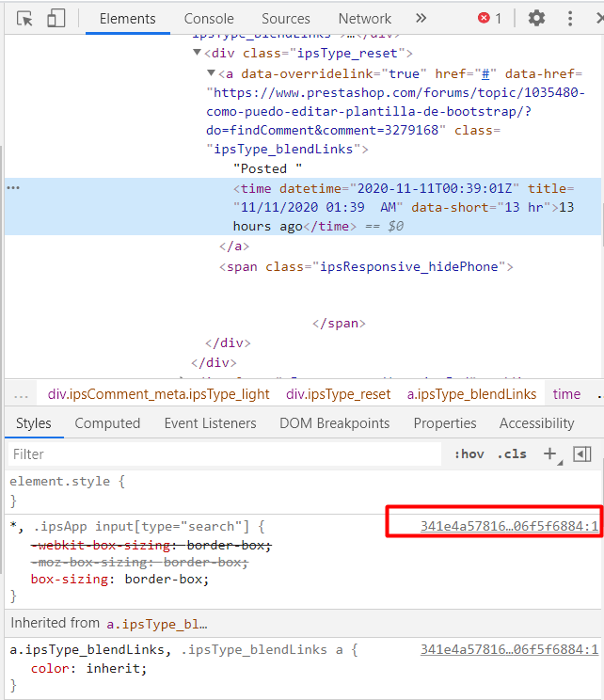Click a.ipsType_bl… in Inherited from header

(157, 624)
